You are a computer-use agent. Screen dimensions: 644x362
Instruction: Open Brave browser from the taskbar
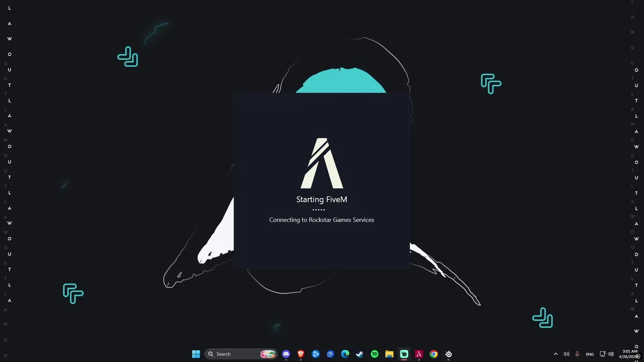301,354
